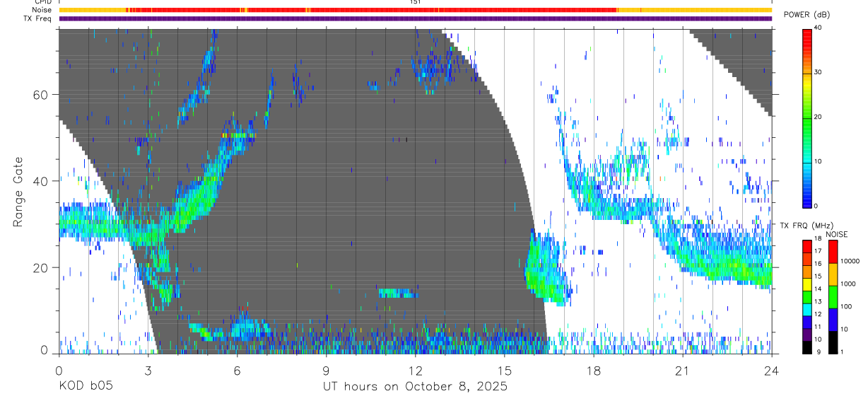Click the x-axis tick label '3'
Screen dimensions: 868x401
pyautogui.click(x=148, y=371)
